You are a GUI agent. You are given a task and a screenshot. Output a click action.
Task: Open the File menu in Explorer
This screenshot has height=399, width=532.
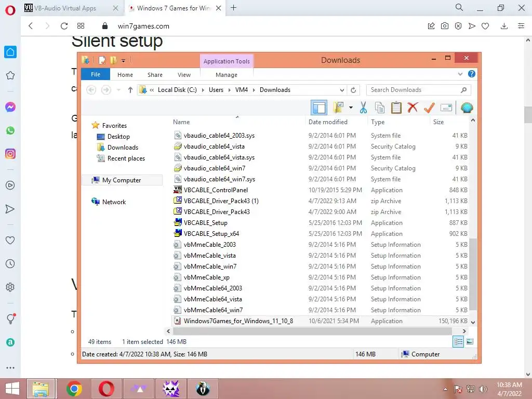96,74
